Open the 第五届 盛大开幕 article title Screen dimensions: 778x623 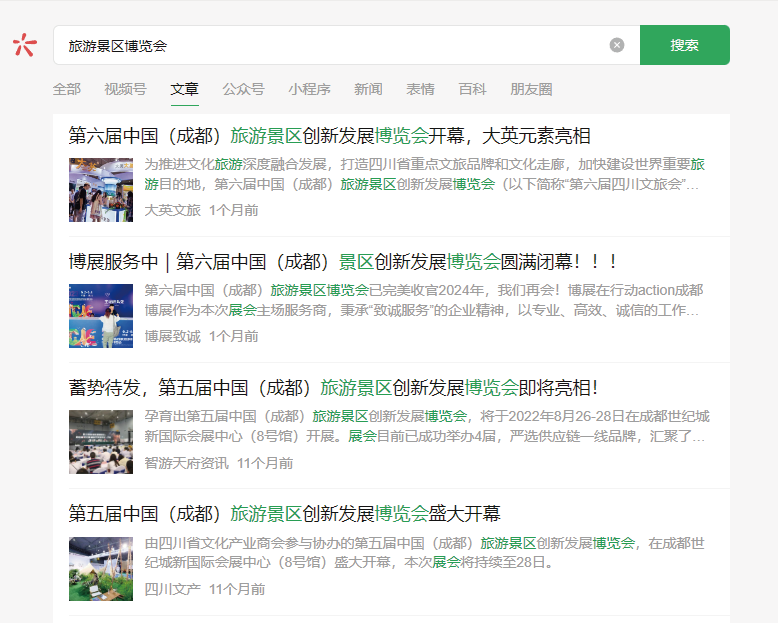tap(284, 514)
